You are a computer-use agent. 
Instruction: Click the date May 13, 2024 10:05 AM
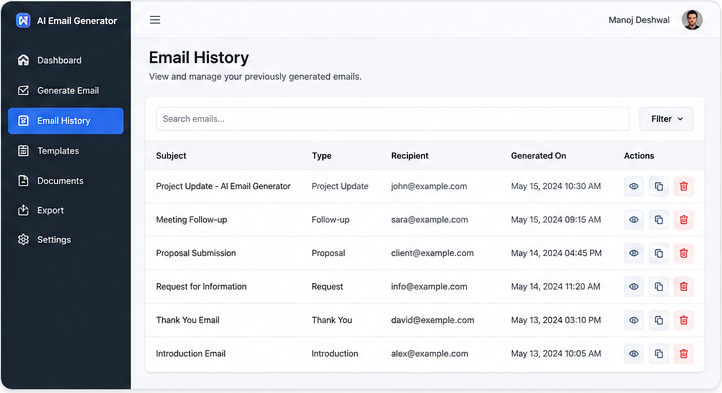(x=556, y=353)
